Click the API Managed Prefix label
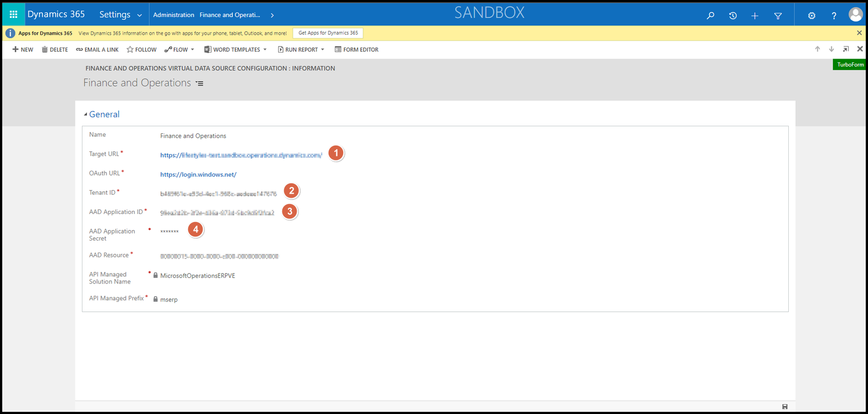The height and width of the screenshot is (414, 868). (x=116, y=298)
